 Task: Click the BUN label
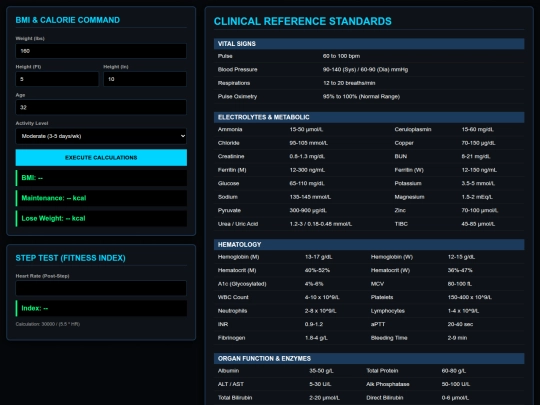point(401,156)
